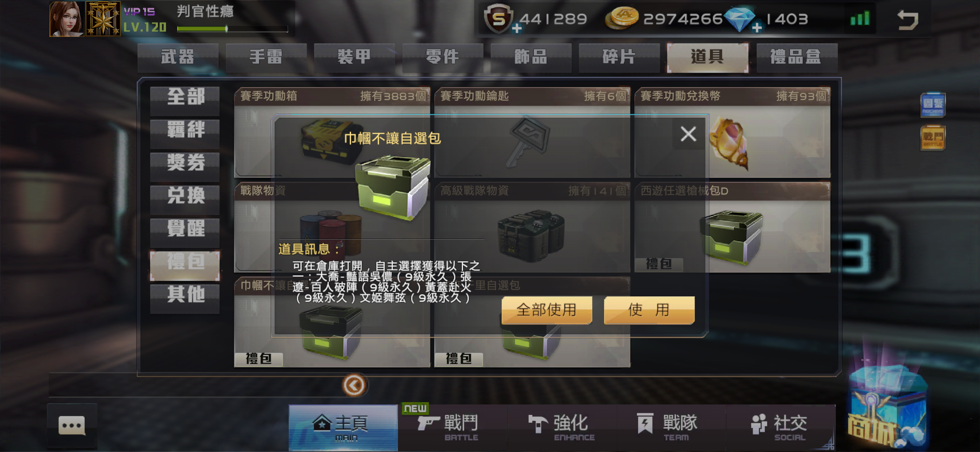Screen dimensions: 980x452
Task: Click the plus icon beside the S badge points
Action: pyautogui.click(x=516, y=28)
